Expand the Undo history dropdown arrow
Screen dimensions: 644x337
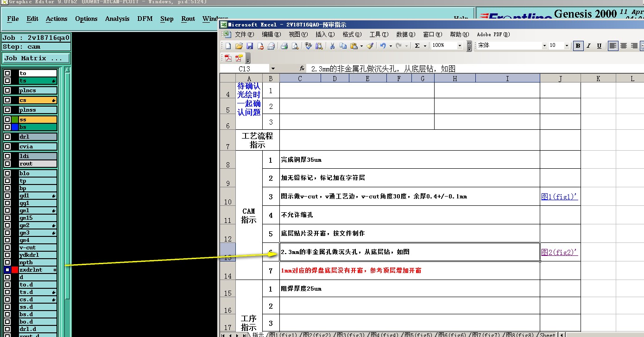[x=391, y=46]
